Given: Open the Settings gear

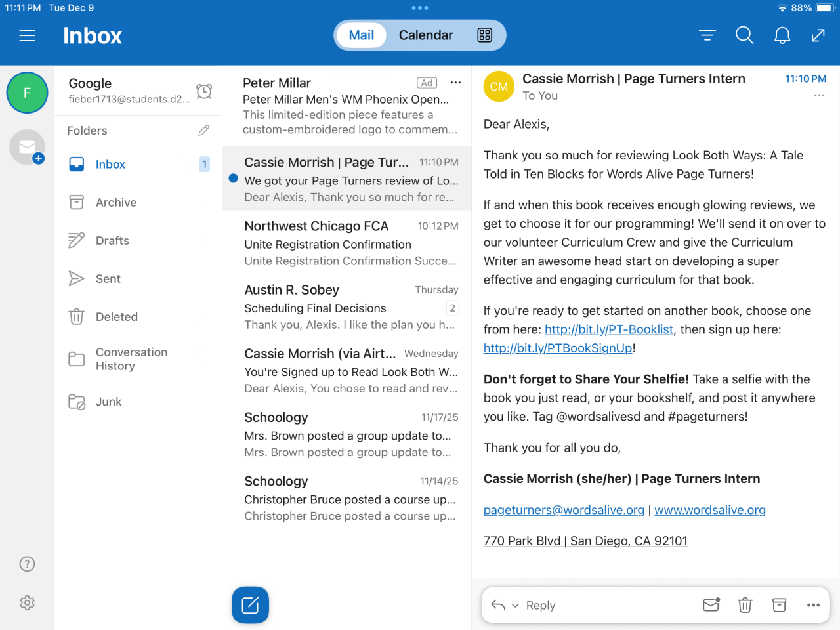Looking at the screenshot, I should [x=27, y=602].
